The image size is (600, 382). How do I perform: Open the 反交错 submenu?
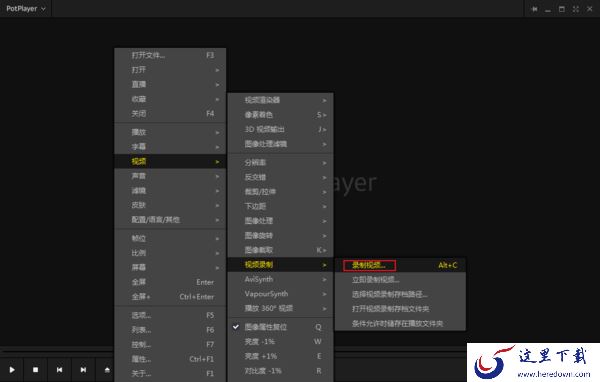(280, 177)
